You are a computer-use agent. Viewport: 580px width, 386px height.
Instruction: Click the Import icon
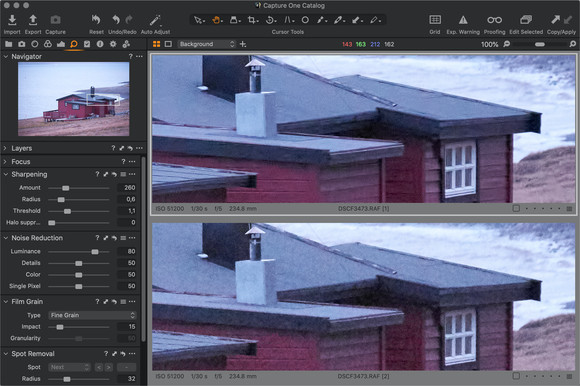pyautogui.click(x=12, y=20)
